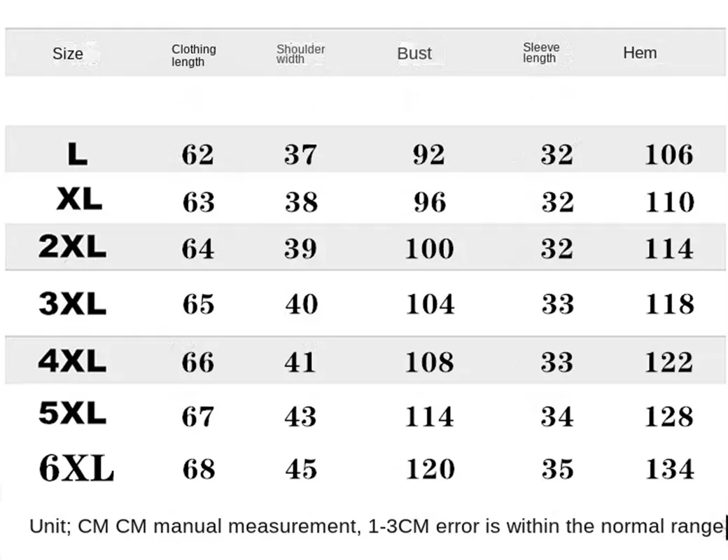Screen dimensions: 728x560
Task: Select the 2XL size row label
Action: pyautogui.click(x=72, y=246)
